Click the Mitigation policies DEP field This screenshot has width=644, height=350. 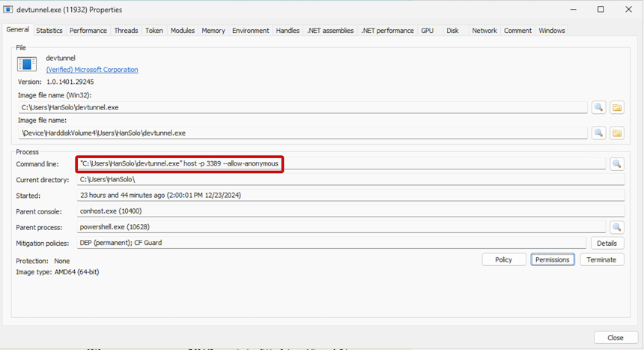point(331,243)
